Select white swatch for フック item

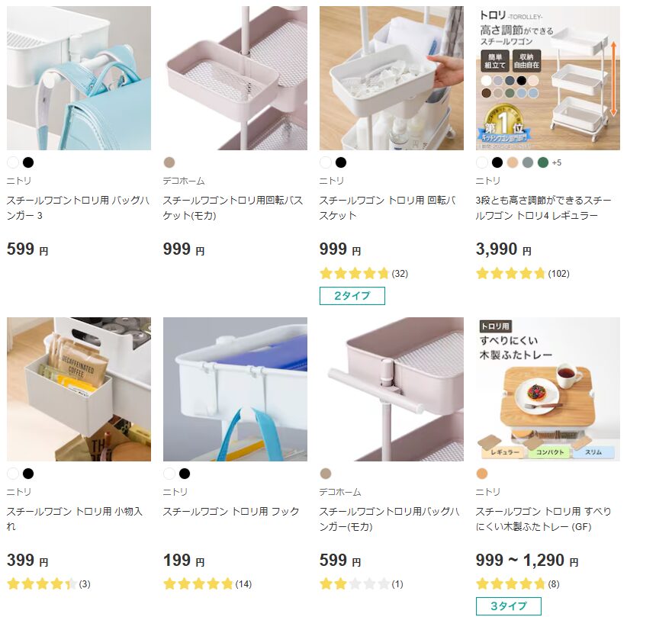pyautogui.click(x=169, y=474)
